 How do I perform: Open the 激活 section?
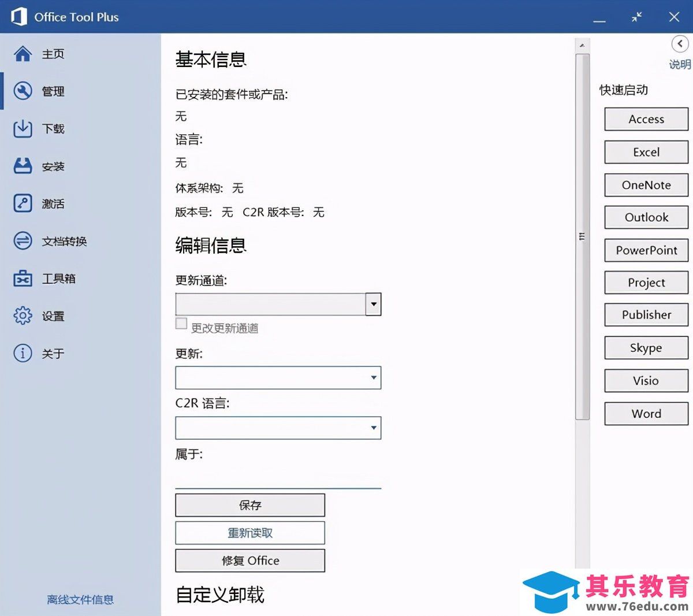[x=53, y=203]
